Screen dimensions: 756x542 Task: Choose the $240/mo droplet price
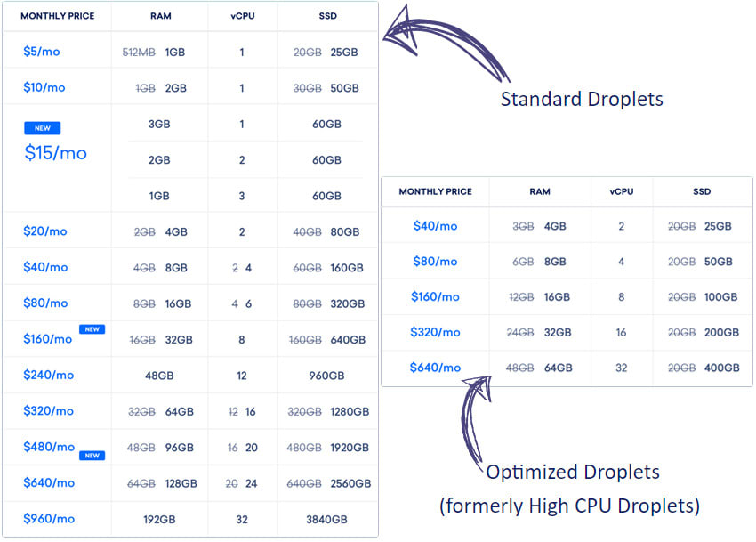point(48,375)
